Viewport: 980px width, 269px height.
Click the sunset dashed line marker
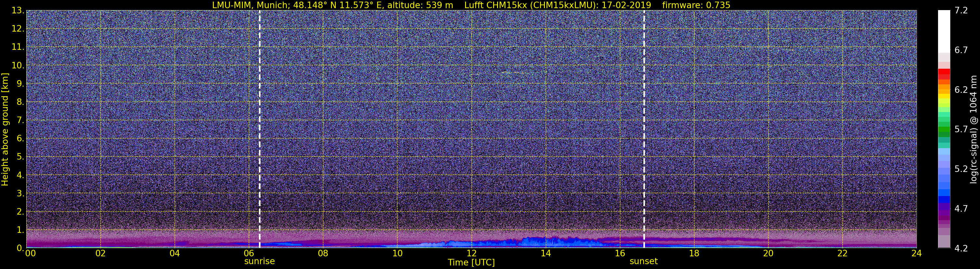click(x=644, y=129)
